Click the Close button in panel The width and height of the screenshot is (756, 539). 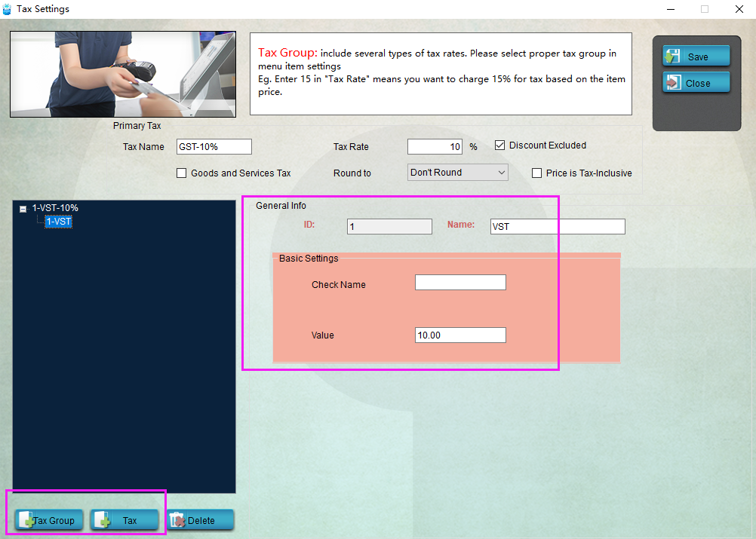(x=696, y=83)
